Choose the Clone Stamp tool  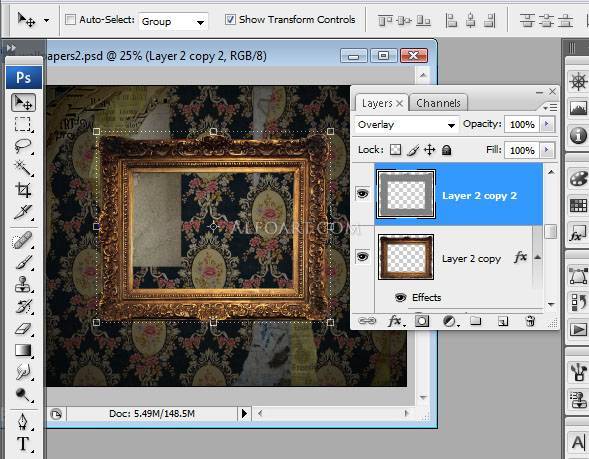[23, 284]
